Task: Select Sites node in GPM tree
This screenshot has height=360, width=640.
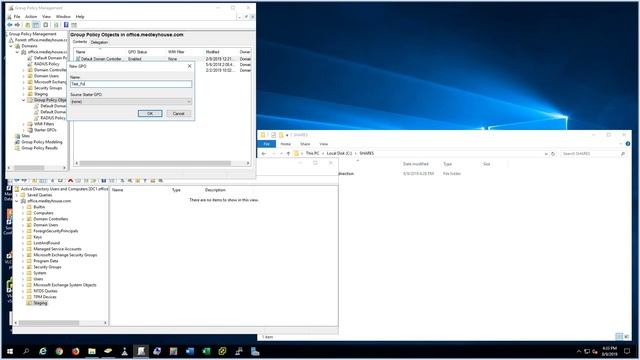Action: [x=25, y=136]
